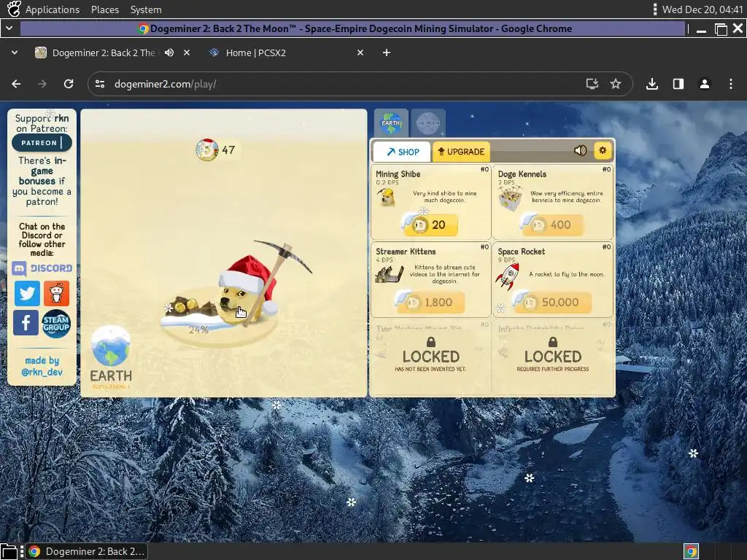Open Chrome downloads
Screen dimensions: 747x560
pos(652,84)
